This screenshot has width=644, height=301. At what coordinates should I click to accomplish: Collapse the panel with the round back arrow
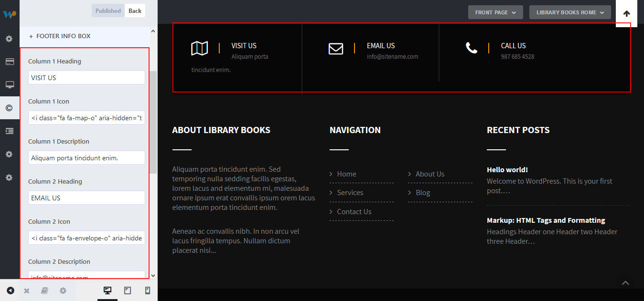10,291
